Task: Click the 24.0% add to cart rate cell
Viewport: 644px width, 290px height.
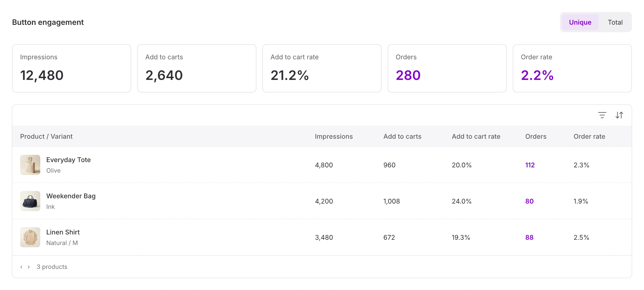Action: click(462, 201)
